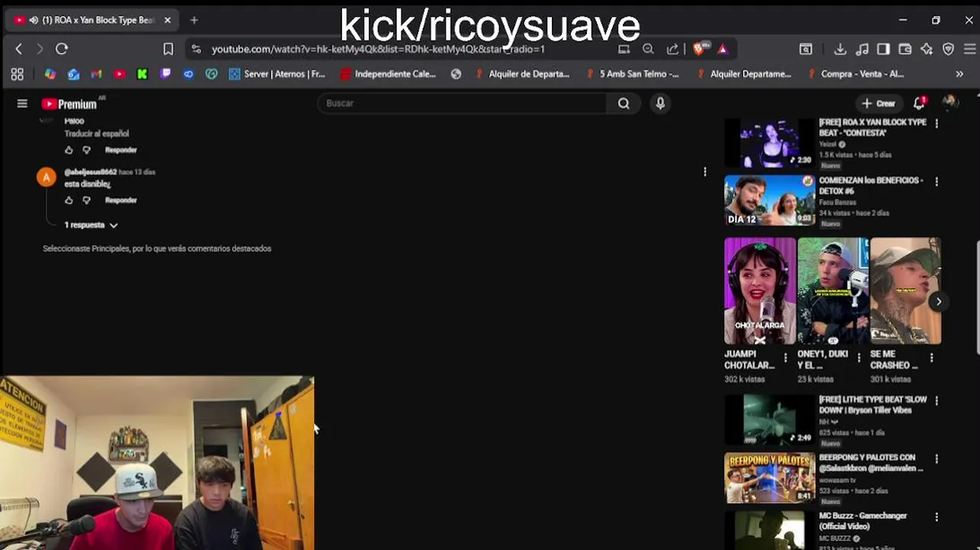Open site settings icon in address bar
980x550 pixels.
pos(196,49)
